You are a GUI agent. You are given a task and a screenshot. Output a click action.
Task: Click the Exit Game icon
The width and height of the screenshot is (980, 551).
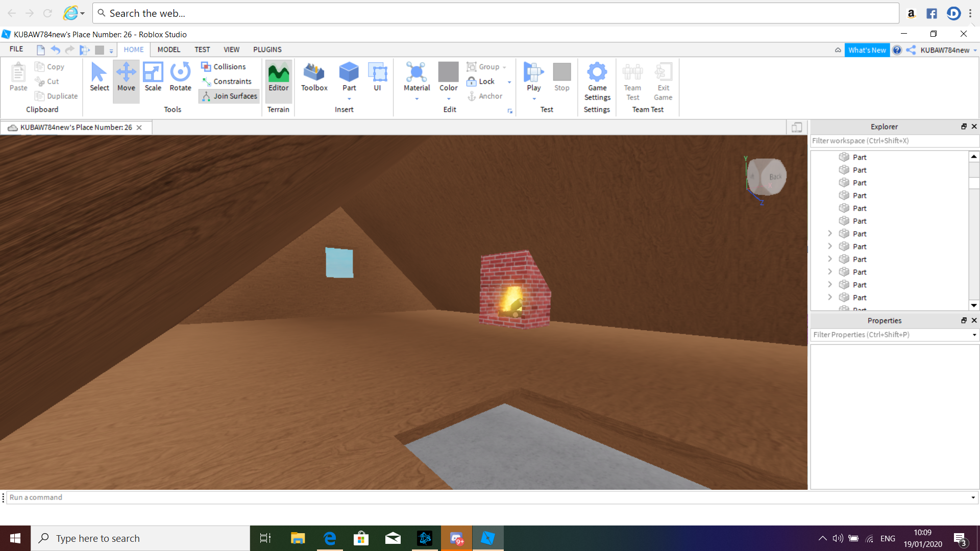pos(663,82)
